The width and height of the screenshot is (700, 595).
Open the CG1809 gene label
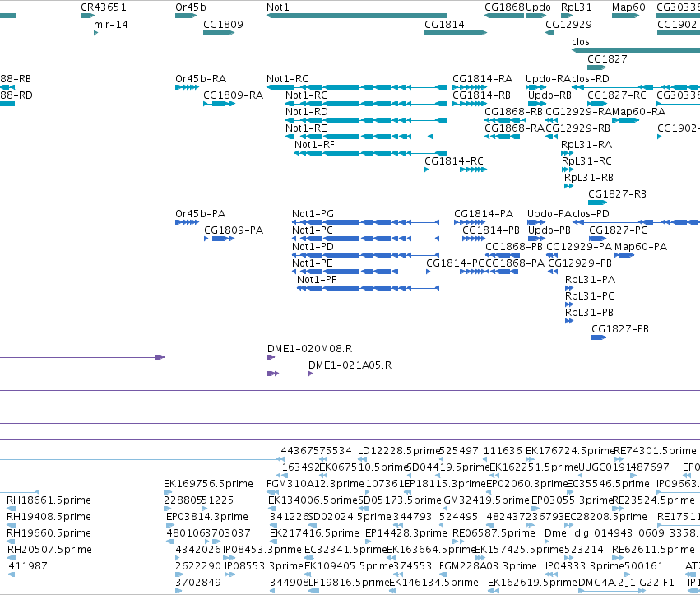pyautogui.click(x=223, y=25)
